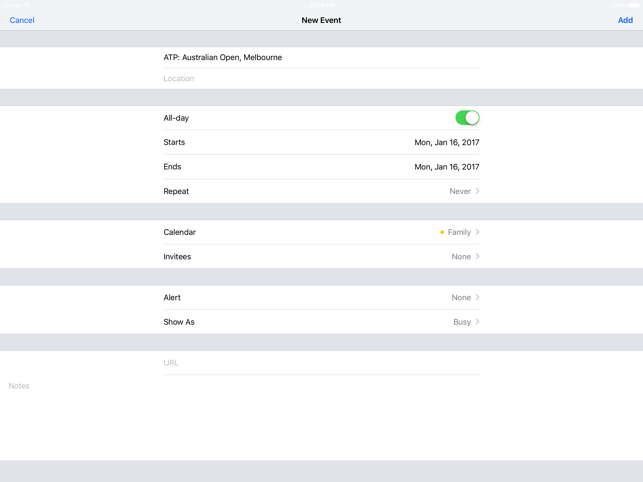Tap the orange Family calendar color dot
Viewport: 643px width, 482px height.
pyautogui.click(x=442, y=232)
